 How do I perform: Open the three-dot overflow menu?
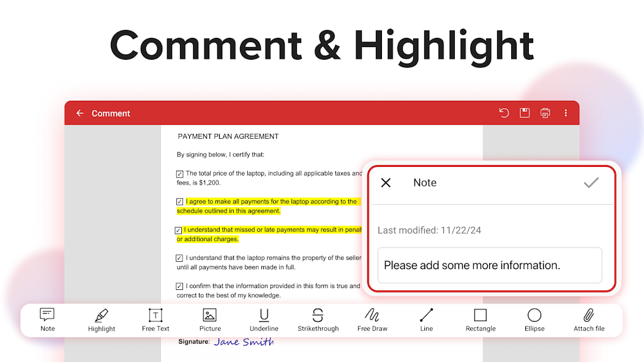click(566, 113)
